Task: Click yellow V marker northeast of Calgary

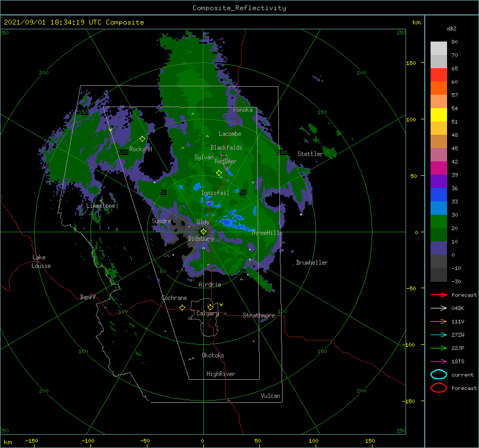Action: click(x=221, y=305)
